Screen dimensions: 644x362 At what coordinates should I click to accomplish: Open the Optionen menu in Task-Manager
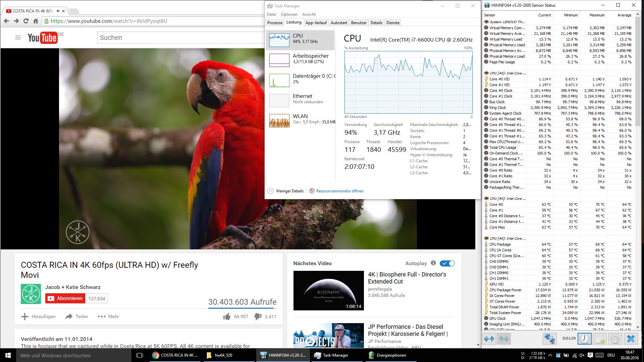[289, 14]
